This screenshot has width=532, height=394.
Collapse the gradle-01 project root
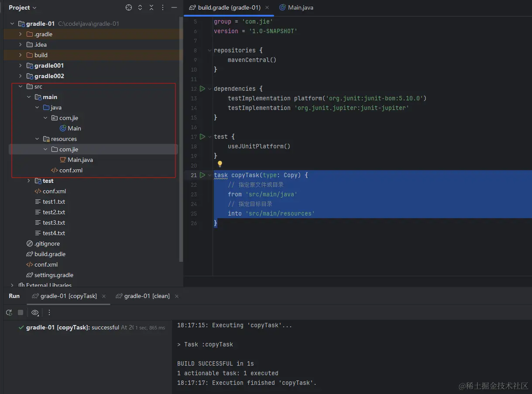click(x=12, y=24)
